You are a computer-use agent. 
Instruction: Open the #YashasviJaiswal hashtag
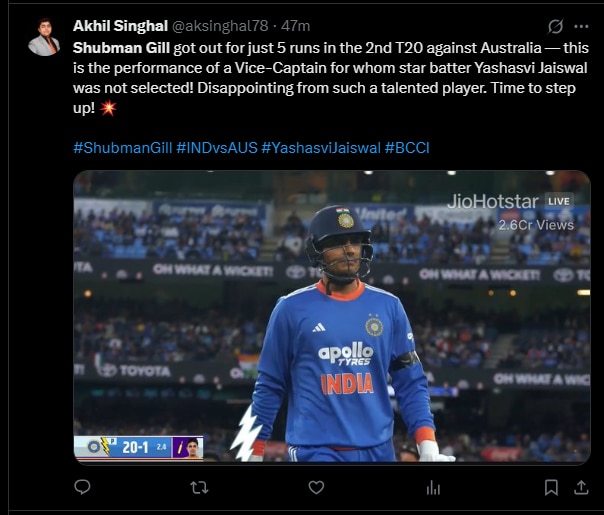pos(321,148)
